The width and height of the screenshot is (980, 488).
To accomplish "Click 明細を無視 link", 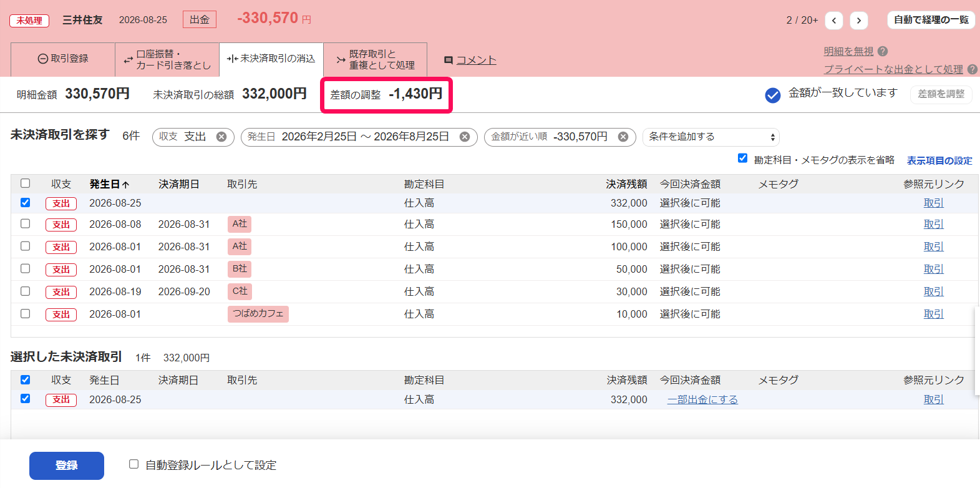I will point(848,51).
